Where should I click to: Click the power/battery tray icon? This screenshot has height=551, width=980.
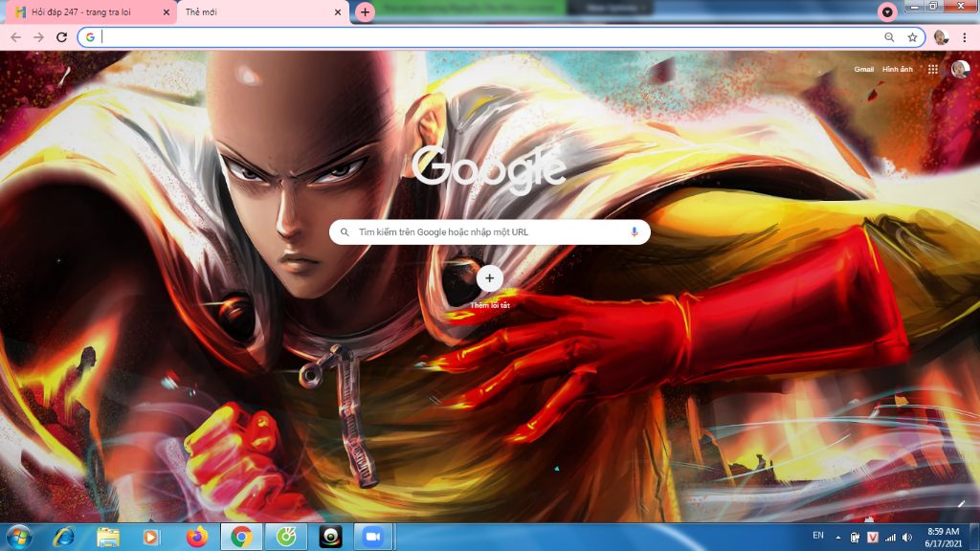pos(855,538)
